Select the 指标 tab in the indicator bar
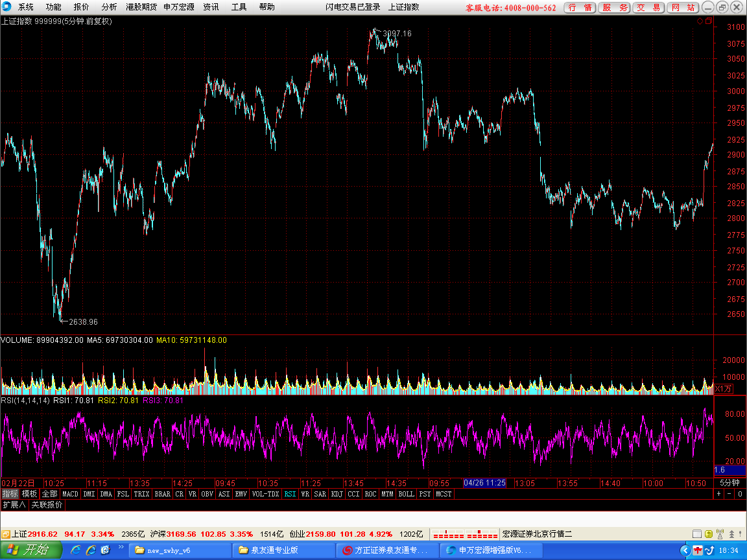 pos(10,494)
